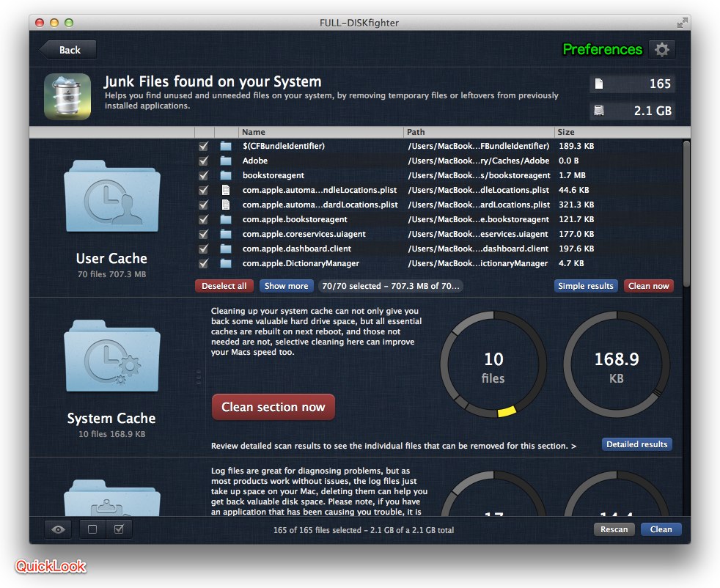This screenshot has width=720, height=588.
Task: Open Preferences via the gear icon
Action: [661, 50]
